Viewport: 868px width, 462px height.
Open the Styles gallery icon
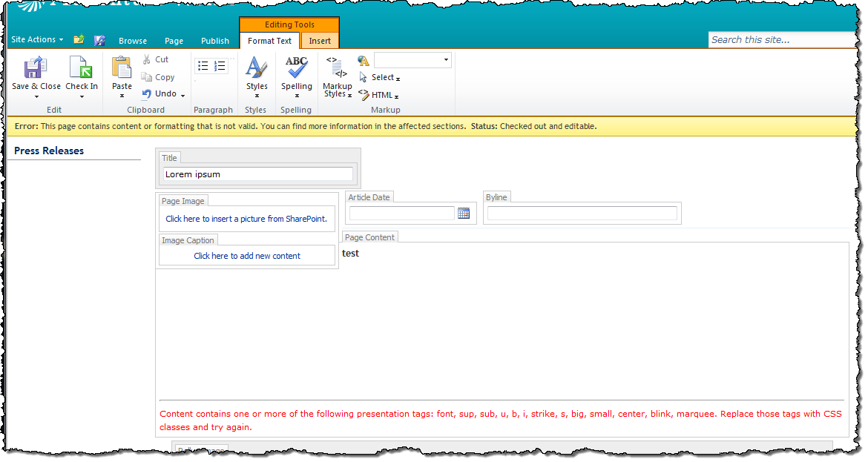coord(256,67)
